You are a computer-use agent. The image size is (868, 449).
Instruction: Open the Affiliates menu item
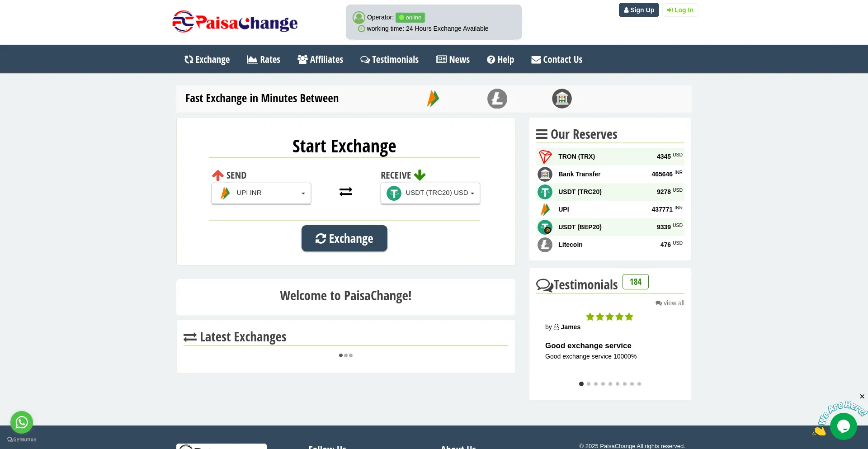pos(320,60)
